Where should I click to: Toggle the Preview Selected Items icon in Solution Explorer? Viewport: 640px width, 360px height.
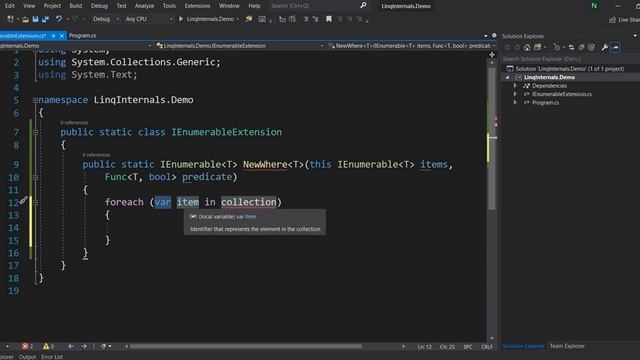pyautogui.click(x=615, y=47)
